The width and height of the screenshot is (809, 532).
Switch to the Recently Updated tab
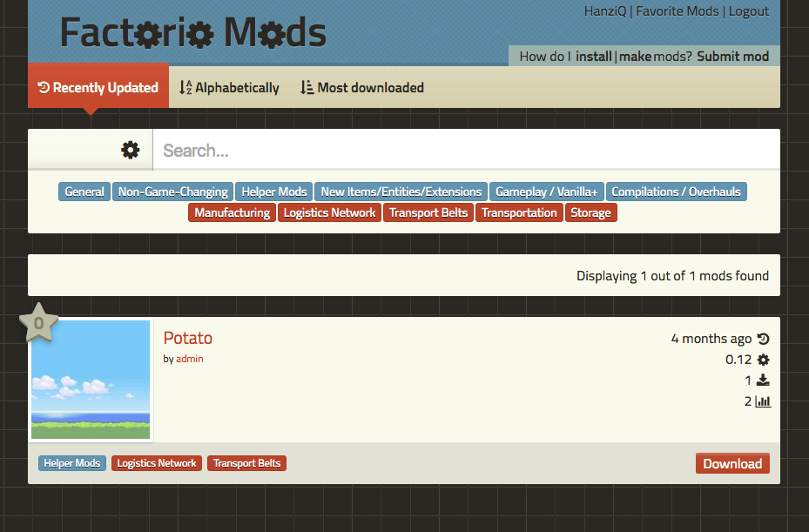[x=98, y=87]
